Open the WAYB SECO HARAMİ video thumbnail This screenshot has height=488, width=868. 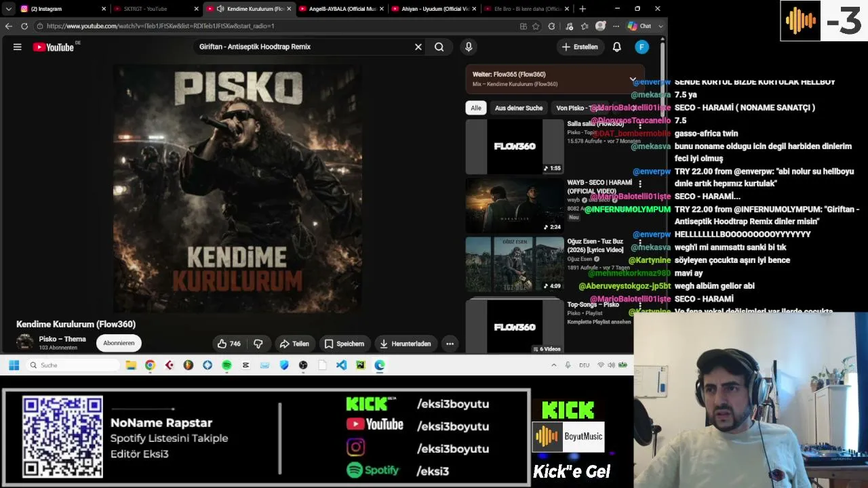515,205
